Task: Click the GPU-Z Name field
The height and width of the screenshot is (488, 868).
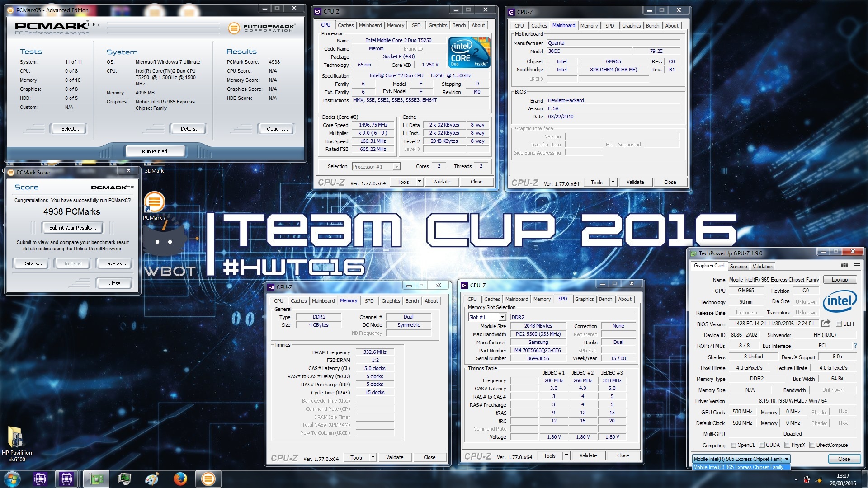Action: (x=774, y=280)
